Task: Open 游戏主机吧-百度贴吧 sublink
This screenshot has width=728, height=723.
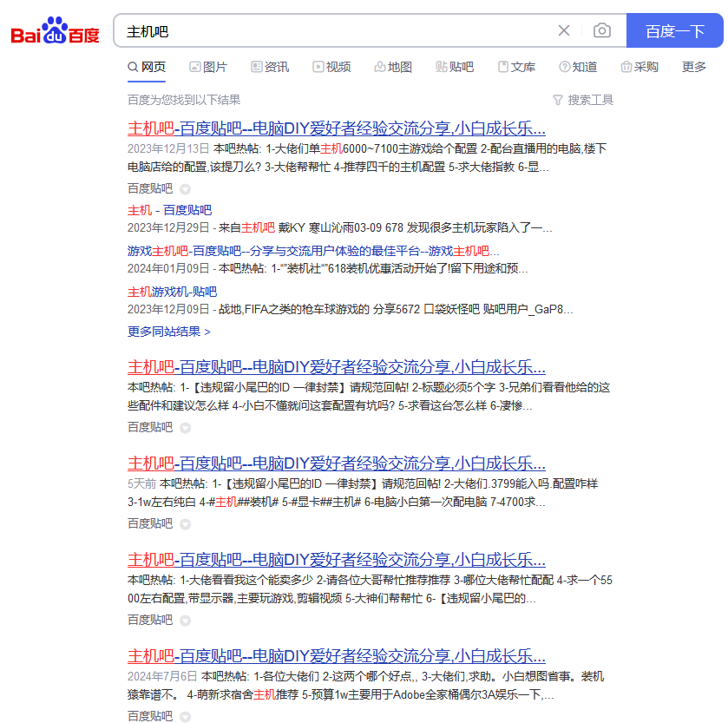Action: pos(313,251)
